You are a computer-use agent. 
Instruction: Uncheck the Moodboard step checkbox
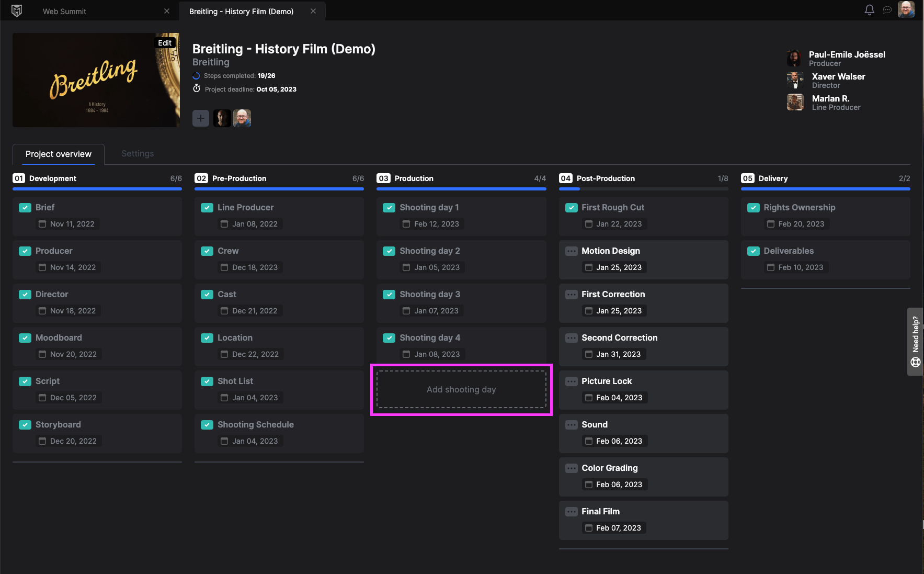pyautogui.click(x=25, y=338)
